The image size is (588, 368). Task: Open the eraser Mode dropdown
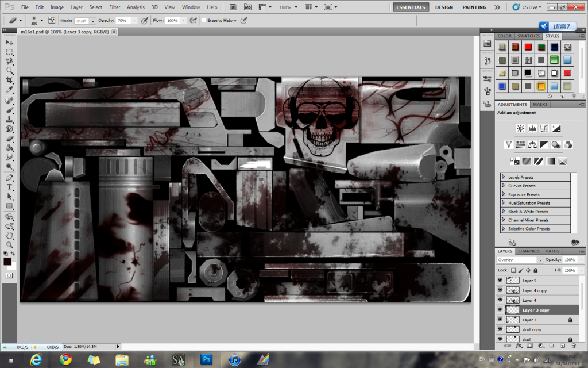pyautogui.click(x=84, y=20)
